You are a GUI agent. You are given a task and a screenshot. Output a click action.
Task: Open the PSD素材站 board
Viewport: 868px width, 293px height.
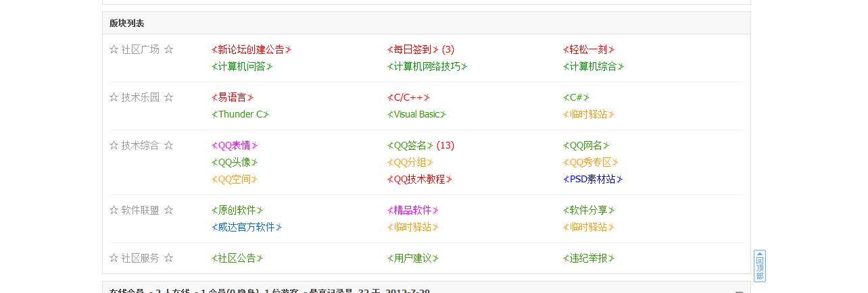(593, 179)
